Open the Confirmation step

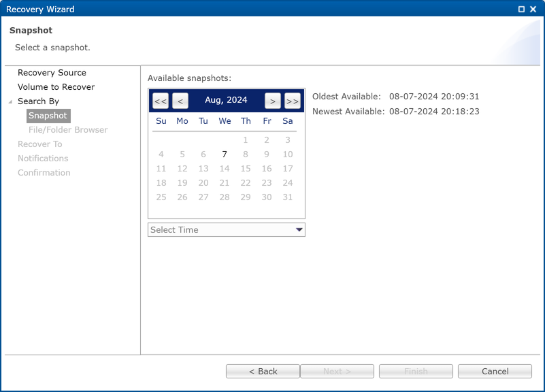[x=44, y=173]
